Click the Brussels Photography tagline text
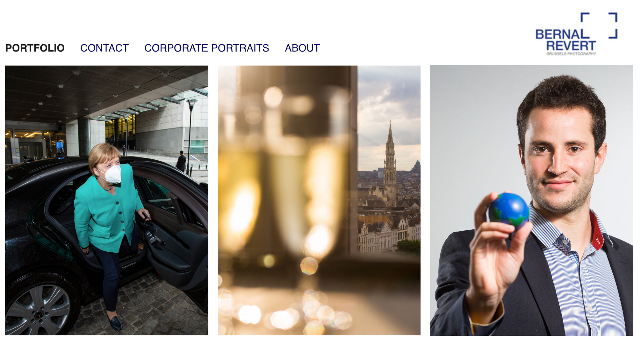Viewport: 641px width, 364px height. click(571, 54)
